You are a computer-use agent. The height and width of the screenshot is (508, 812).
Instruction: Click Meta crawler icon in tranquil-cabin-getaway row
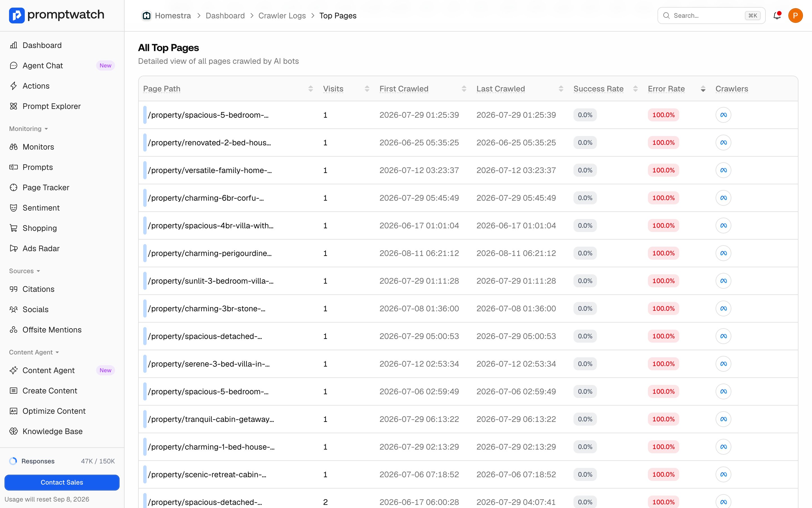(723, 419)
